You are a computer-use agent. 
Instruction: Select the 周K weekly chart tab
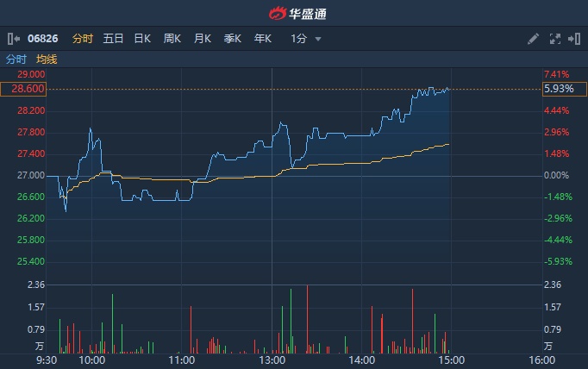(172, 39)
